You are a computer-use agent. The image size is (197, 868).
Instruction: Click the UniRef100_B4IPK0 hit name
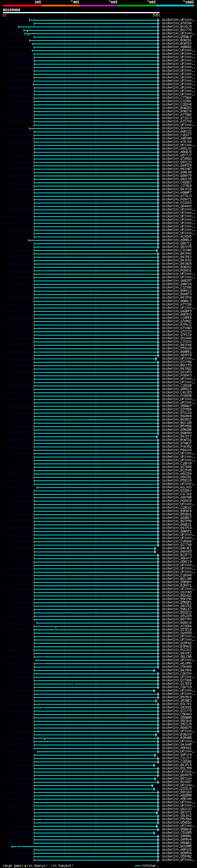pyautogui.click(x=177, y=254)
